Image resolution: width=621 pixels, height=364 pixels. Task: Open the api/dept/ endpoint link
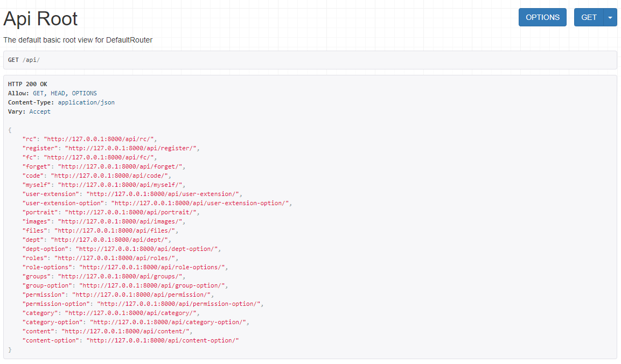point(110,240)
